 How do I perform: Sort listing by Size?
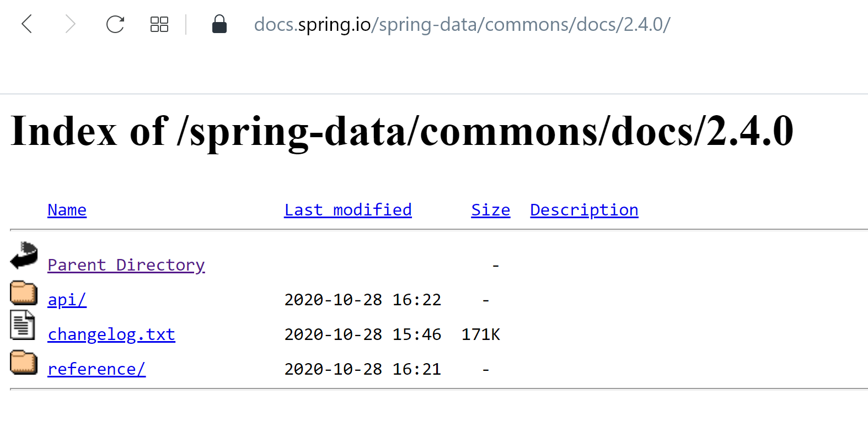point(490,210)
